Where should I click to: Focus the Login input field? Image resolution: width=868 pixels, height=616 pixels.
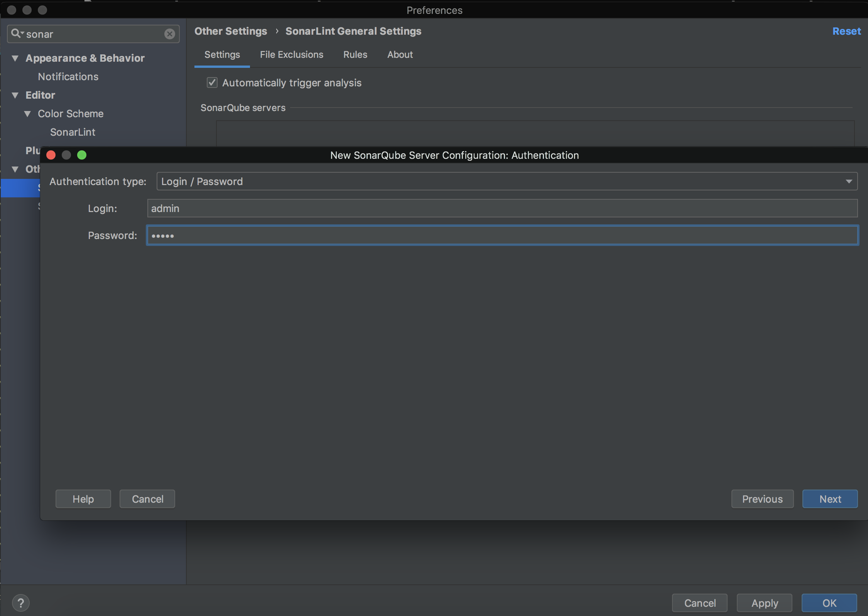tap(502, 208)
